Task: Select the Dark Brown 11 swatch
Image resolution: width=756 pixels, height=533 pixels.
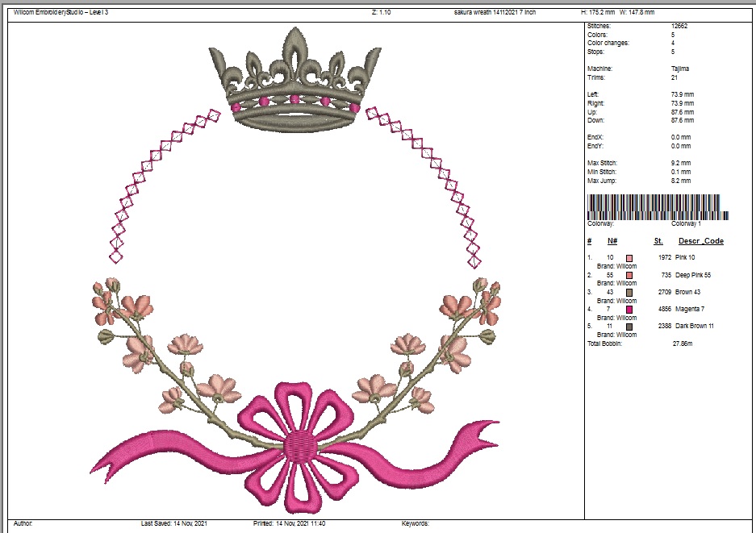Action: (x=629, y=326)
